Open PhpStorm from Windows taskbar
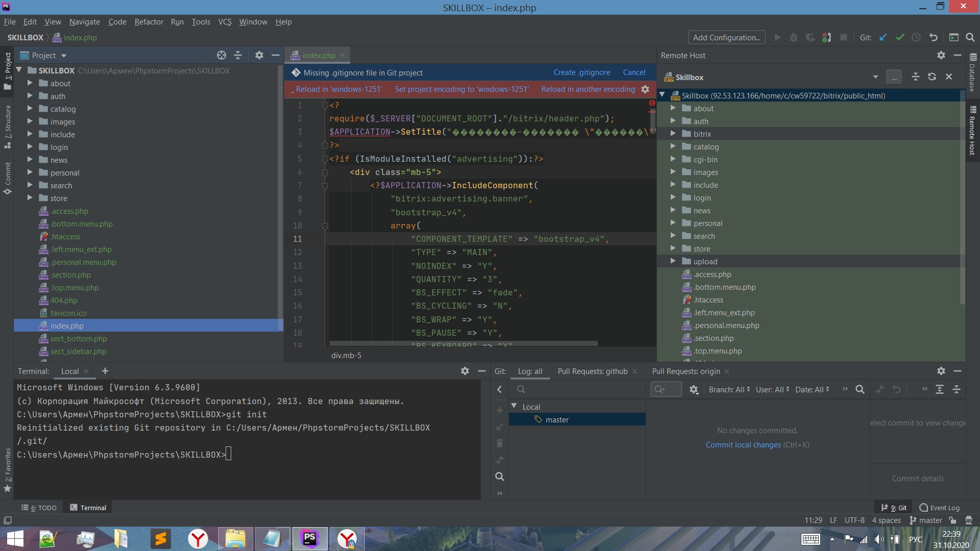980x551 pixels. coord(310,539)
